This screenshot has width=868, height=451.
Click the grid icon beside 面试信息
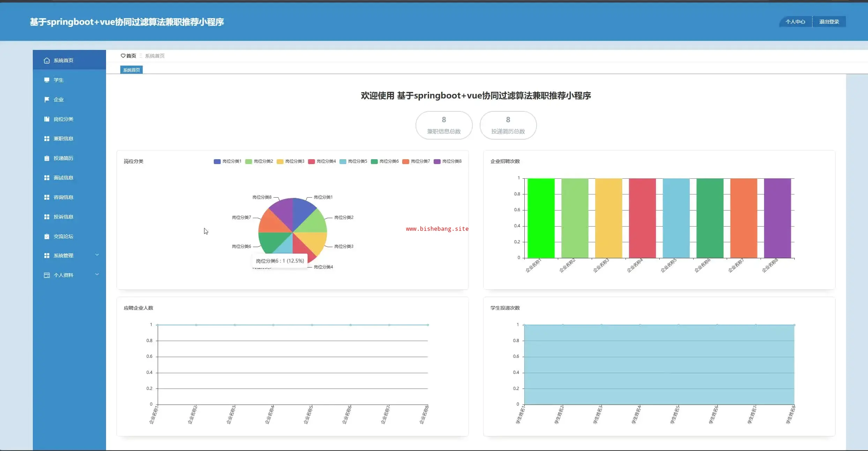[x=47, y=178]
